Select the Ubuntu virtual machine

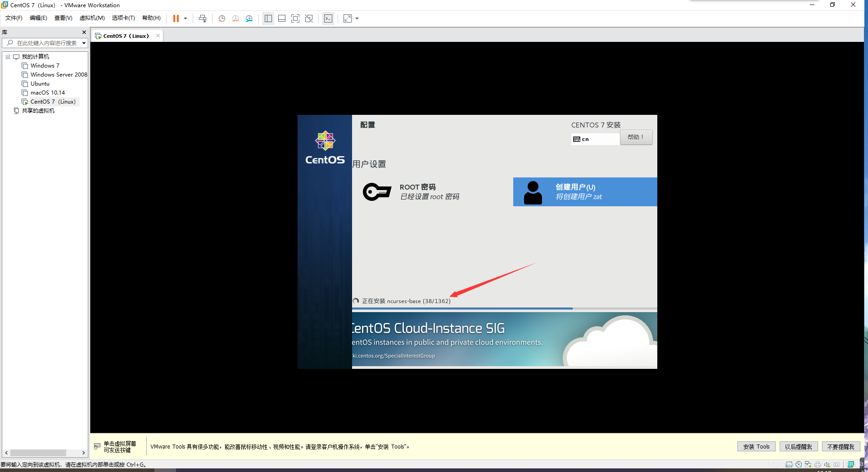pos(40,84)
